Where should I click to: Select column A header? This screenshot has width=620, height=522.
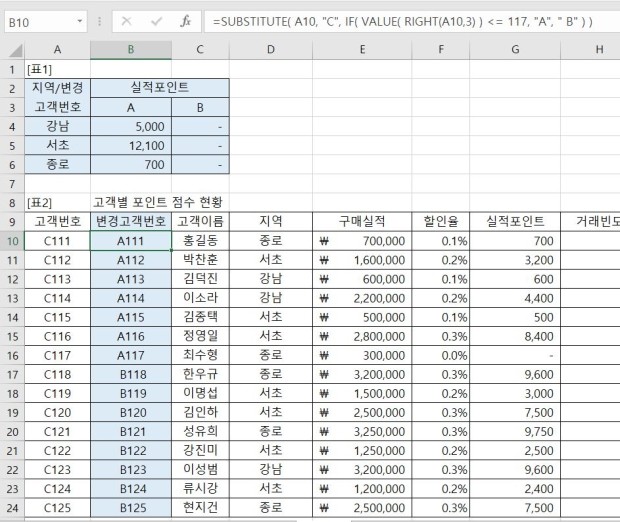(x=57, y=49)
